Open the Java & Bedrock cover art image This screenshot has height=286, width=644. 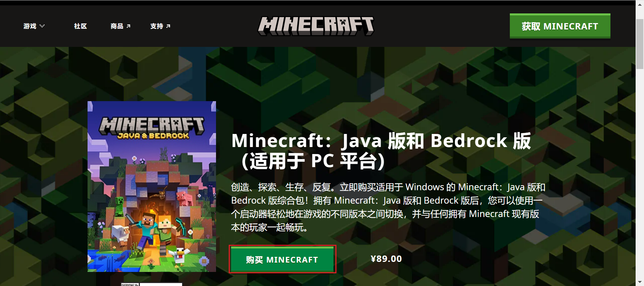point(152,186)
